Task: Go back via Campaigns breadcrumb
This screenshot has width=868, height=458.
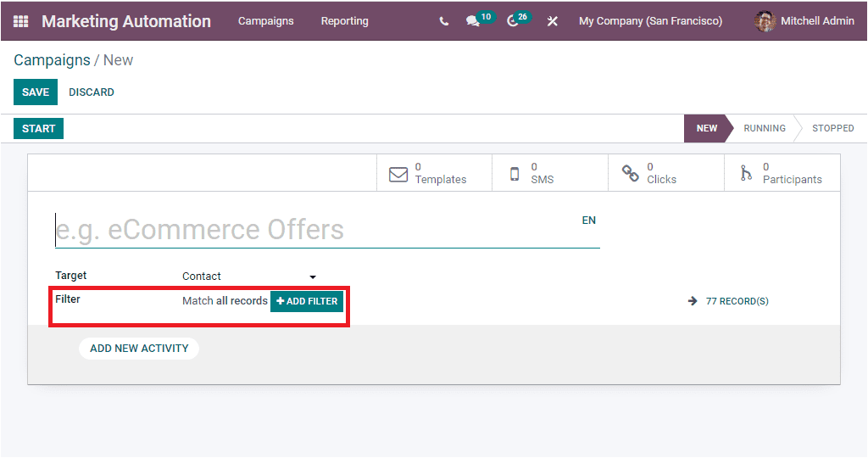Action: 52,60
